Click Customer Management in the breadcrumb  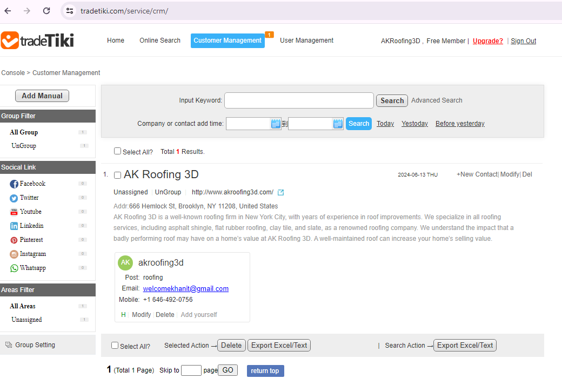(x=66, y=73)
